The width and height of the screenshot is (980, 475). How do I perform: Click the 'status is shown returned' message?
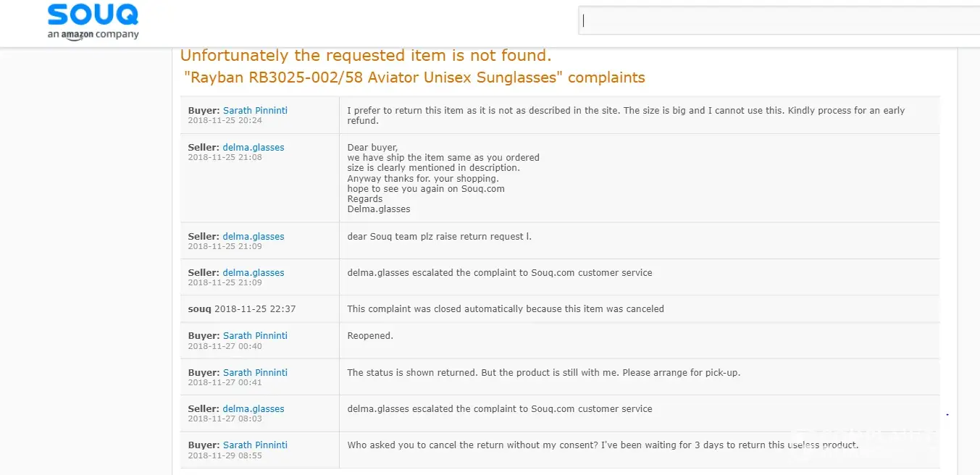543,373
